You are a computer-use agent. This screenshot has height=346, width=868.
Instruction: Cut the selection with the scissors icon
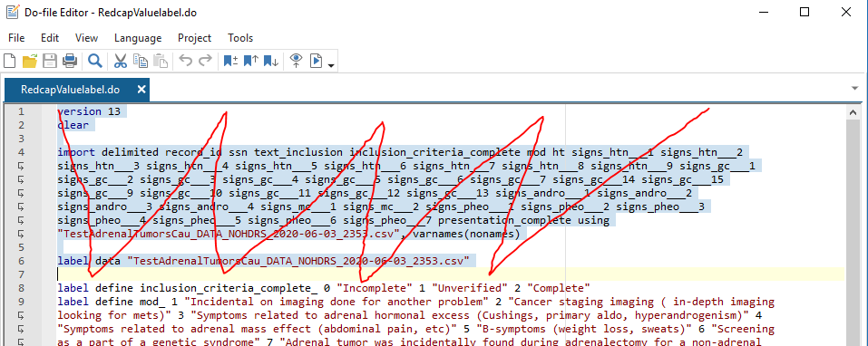(x=120, y=61)
